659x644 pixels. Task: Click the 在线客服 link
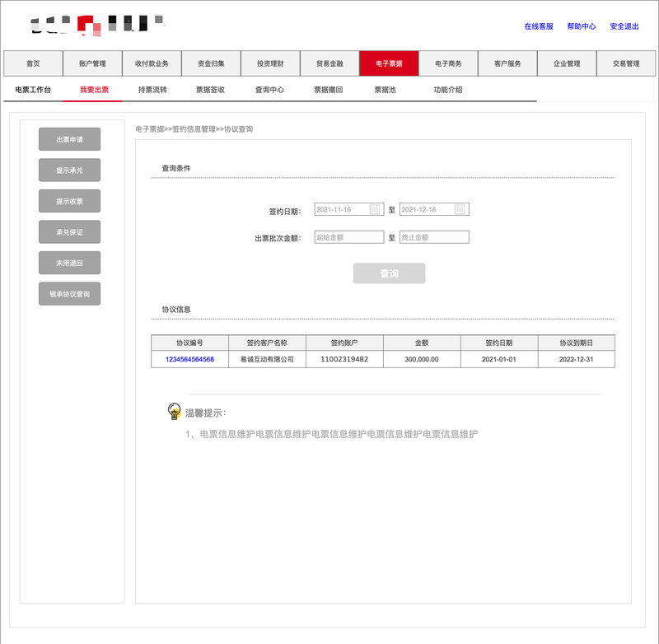[539, 26]
